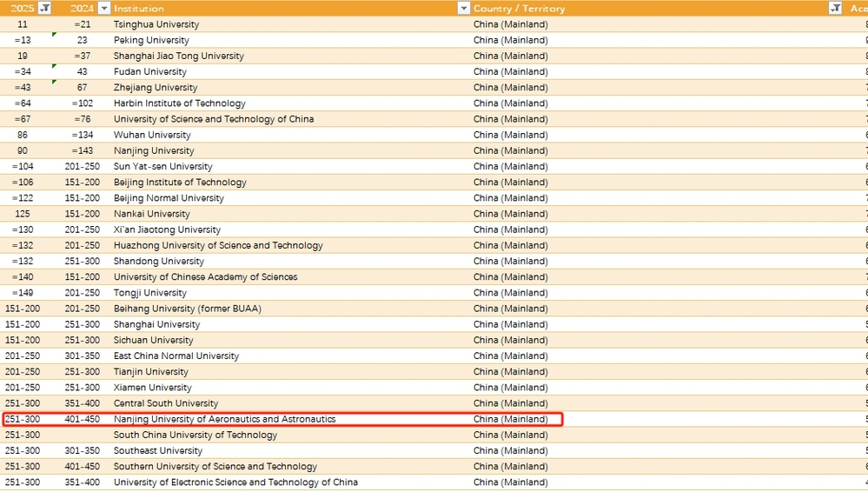Open the Country / Territory filter button
868x492 pixels.
pyautogui.click(x=835, y=8)
